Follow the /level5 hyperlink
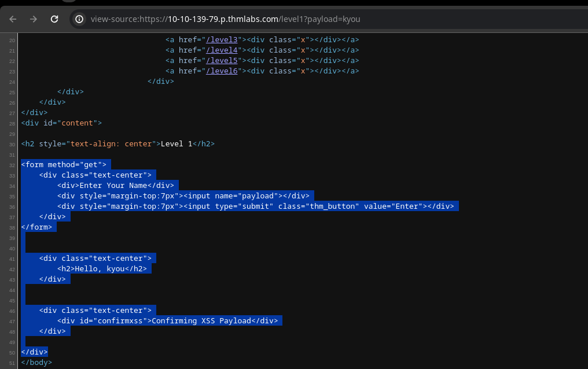This screenshot has width=588, height=369. tap(222, 60)
